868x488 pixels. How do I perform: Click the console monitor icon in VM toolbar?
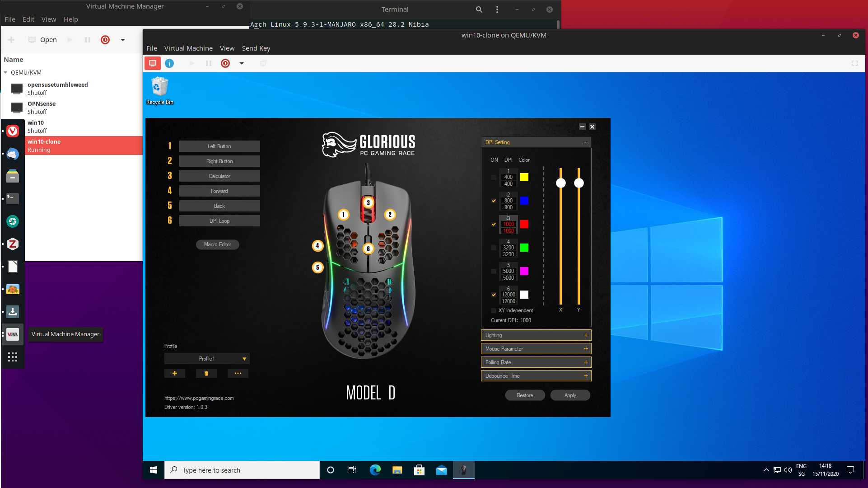coord(153,63)
